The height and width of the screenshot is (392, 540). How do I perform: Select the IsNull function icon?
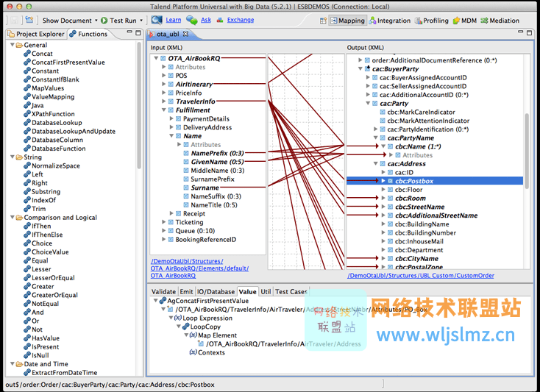[x=27, y=355]
